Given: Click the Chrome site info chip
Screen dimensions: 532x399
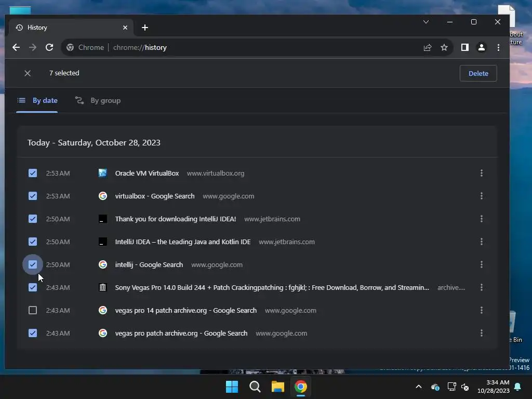Looking at the screenshot, I should tap(85, 47).
